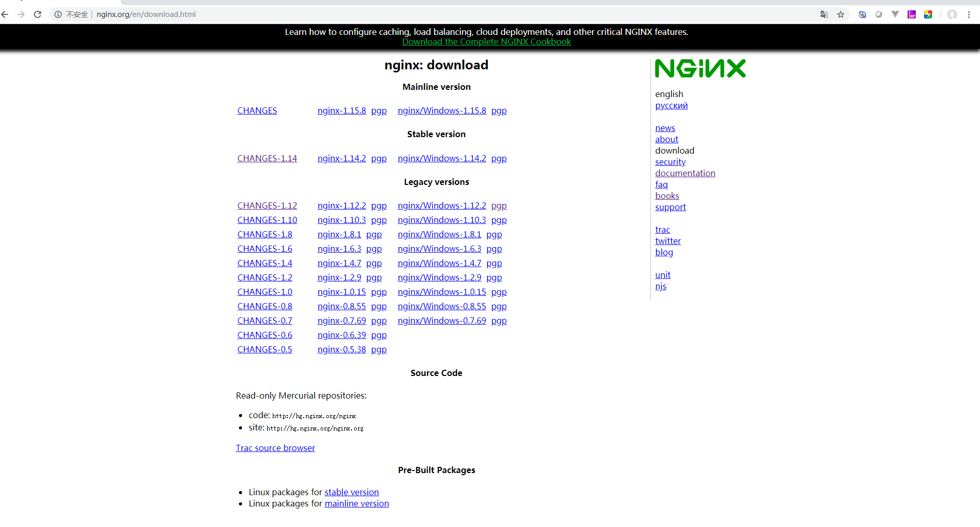Download nginx/Windows-1.10.3

tap(442, 220)
